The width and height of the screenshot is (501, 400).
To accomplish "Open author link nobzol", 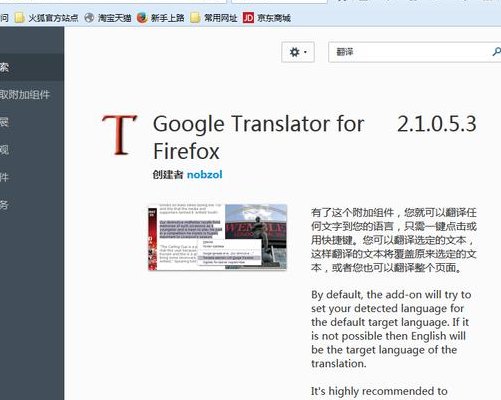I will [x=204, y=174].
